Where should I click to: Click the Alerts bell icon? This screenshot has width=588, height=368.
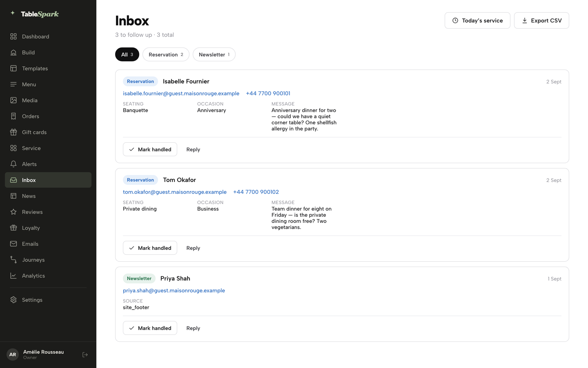click(x=13, y=164)
